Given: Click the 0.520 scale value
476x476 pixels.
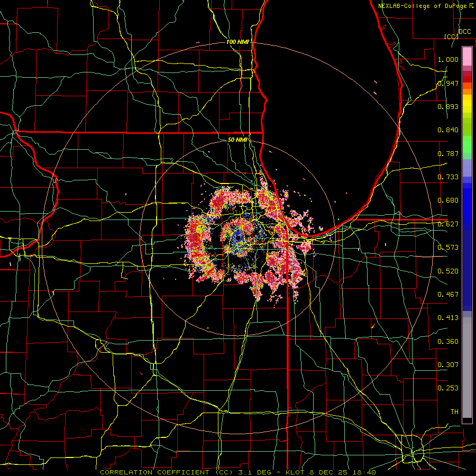Looking at the screenshot, I should coord(448,271).
